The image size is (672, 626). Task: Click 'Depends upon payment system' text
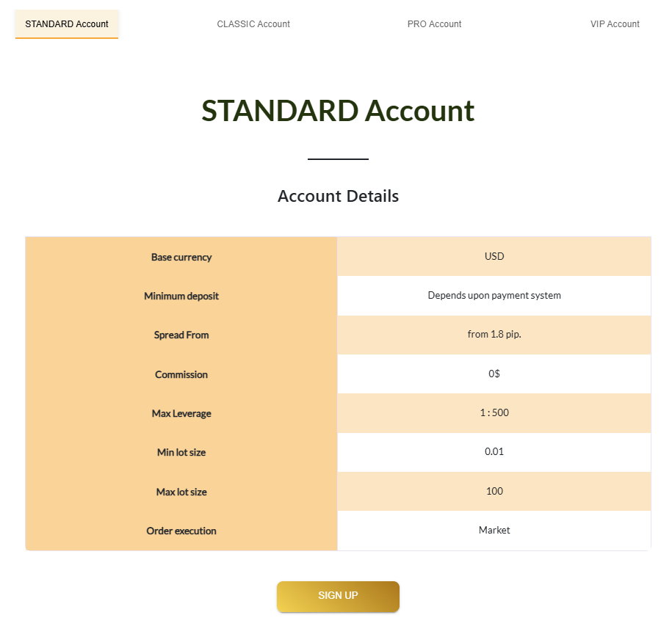494,296
